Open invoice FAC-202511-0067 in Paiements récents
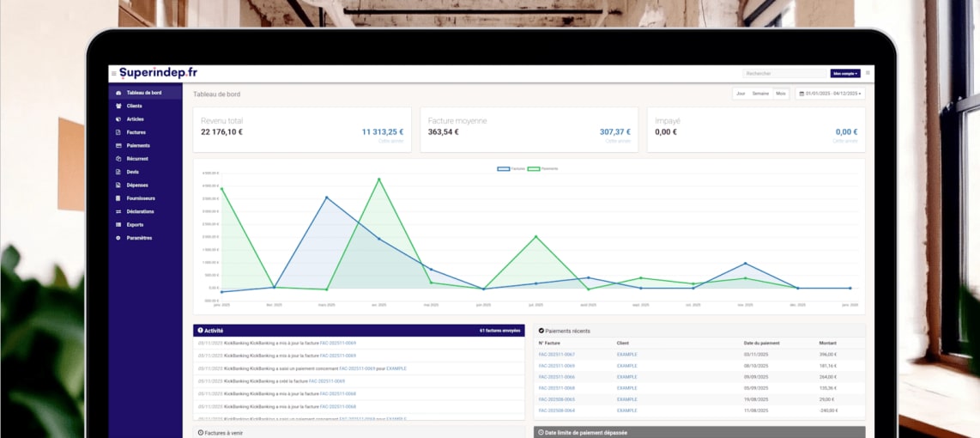The height and width of the screenshot is (438, 980). [557, 355]
